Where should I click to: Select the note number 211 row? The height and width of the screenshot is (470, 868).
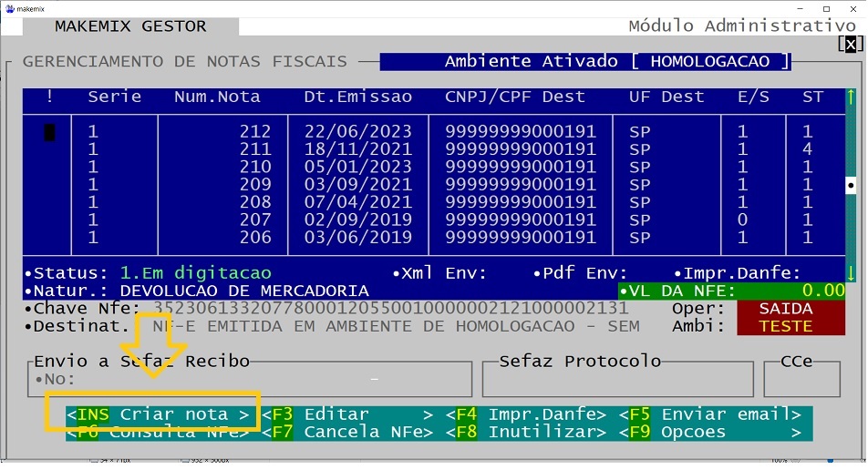[434, 149]
